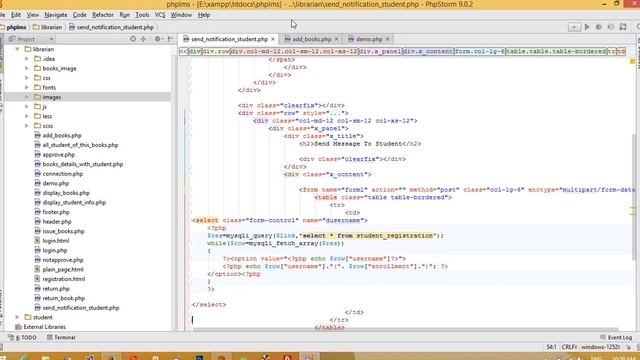The image size is (640, 360).
Task: Click table.table.table-bordered tag breadcrumb
Action: click(x=556, y=51)
